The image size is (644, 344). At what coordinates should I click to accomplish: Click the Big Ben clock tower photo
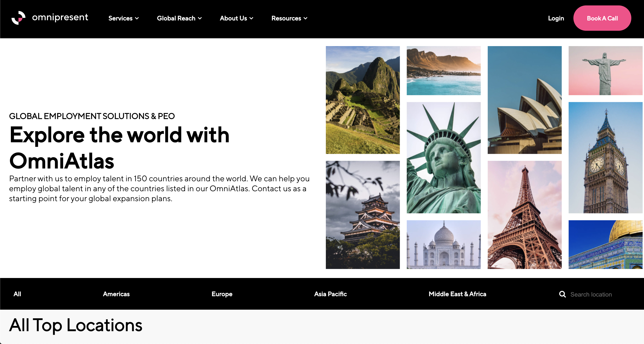pos(606,158)
